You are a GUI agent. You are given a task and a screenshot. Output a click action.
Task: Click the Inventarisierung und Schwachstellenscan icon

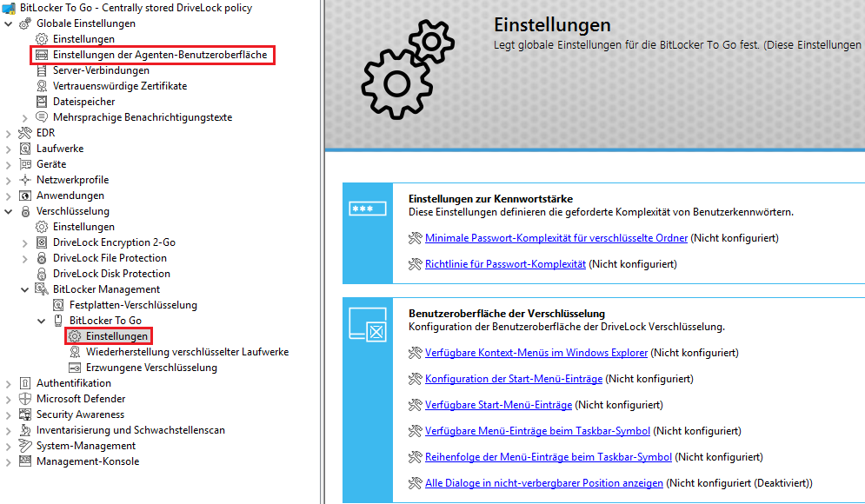click(25, 430)
